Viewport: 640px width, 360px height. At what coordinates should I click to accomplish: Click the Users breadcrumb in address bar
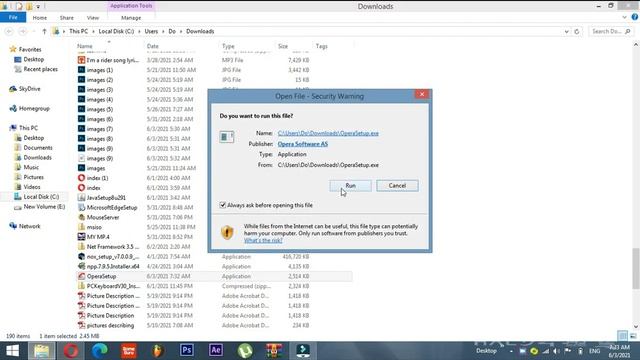[x=151, y=31]
